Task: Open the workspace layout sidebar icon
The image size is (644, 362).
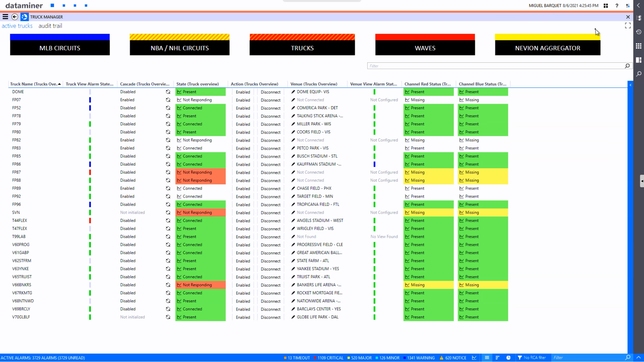Action: point(639,60)
